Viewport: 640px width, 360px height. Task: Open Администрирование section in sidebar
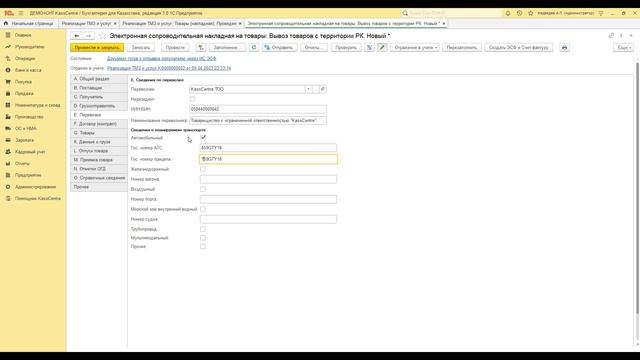point(35,187)
